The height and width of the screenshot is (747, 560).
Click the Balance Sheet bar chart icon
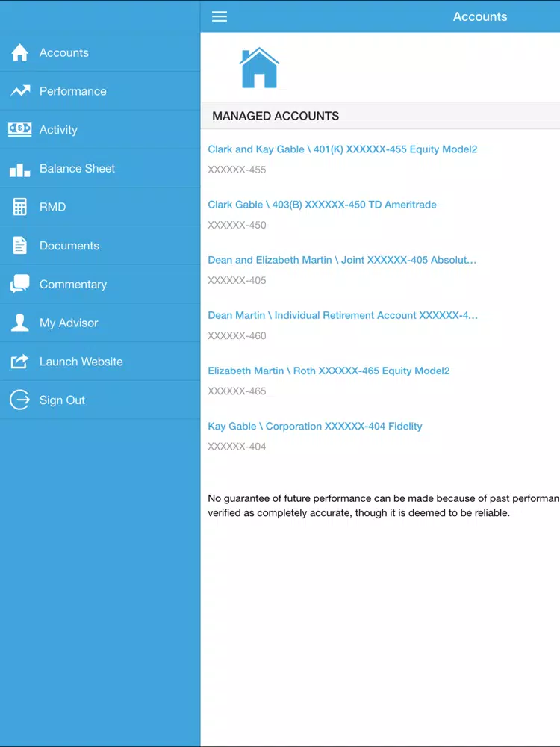click(x=19, y=169)
